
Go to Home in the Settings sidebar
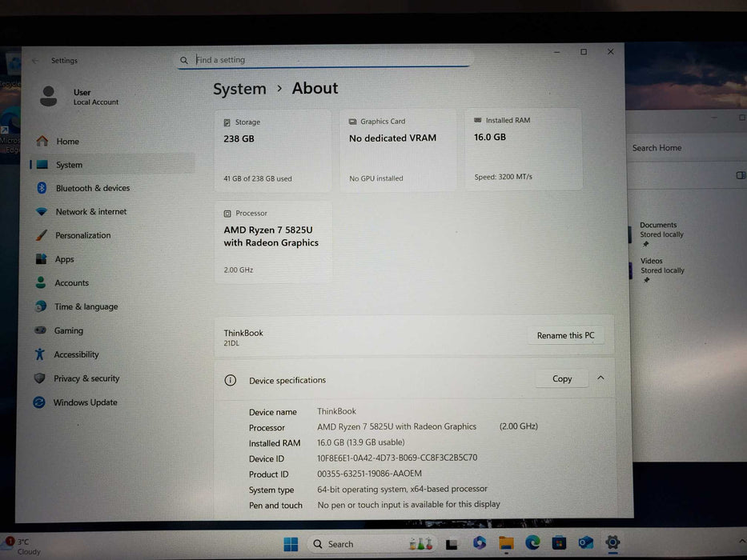[67, 141]
